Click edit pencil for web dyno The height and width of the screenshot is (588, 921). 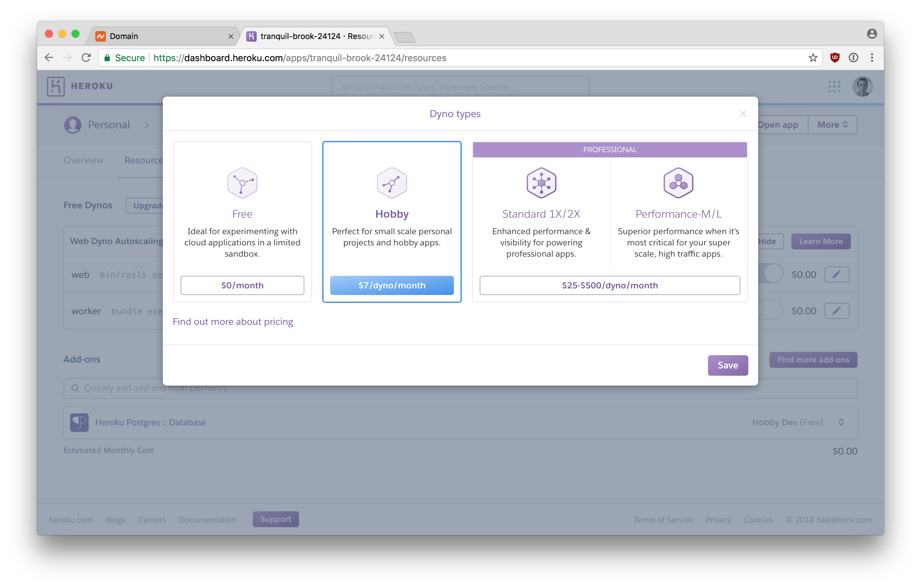tap(836, 274)
